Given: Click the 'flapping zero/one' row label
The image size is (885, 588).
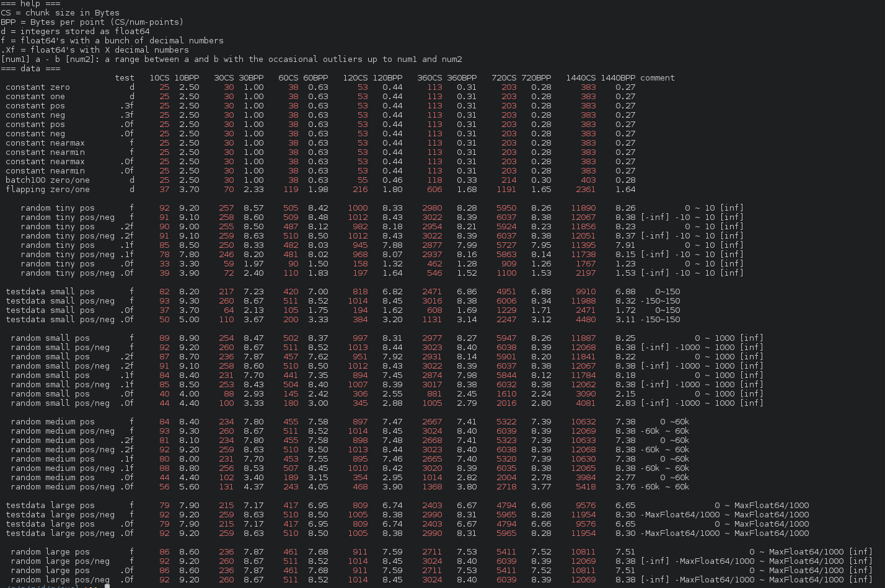Looking at the screenshot, I should pyautogui.click(x=47, y=189).
